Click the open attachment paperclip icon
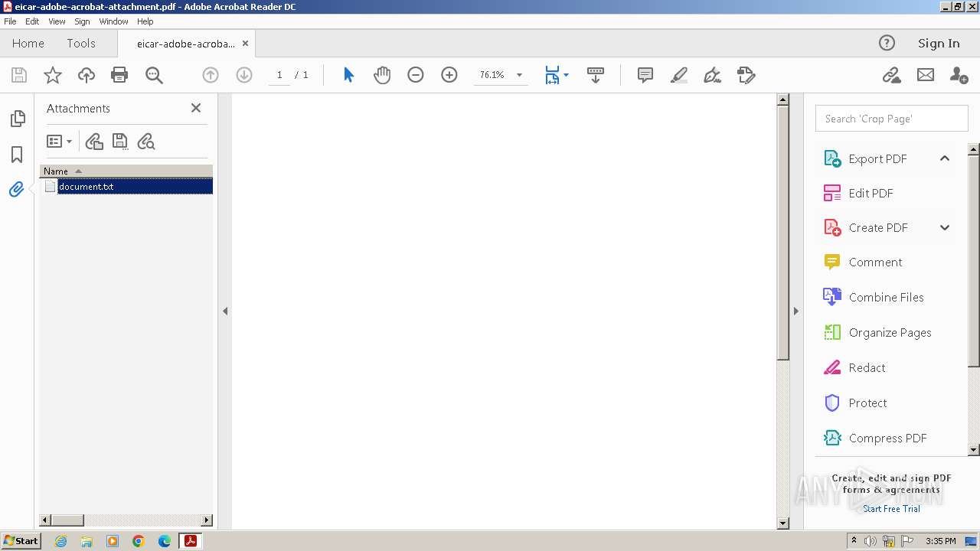 point(94,142)
